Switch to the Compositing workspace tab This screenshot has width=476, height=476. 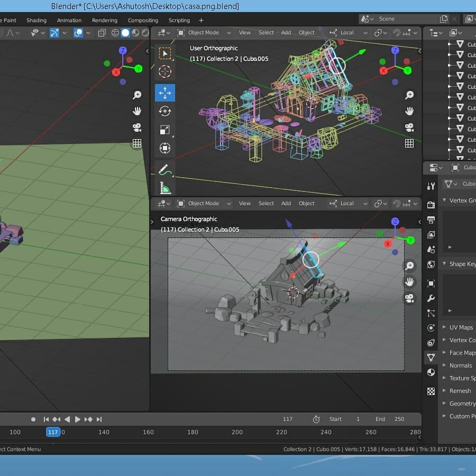[x=143, y=20]
